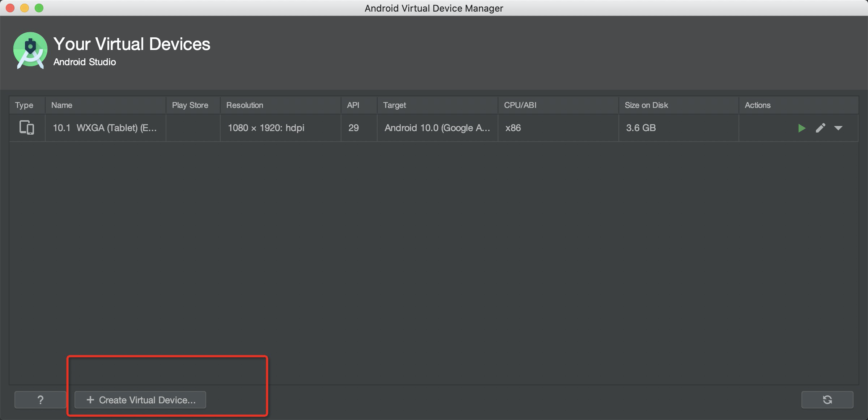The height and width of the screenshot is (420, 868).
Task: Sort by the Play Store column header
Action: pyautogui.click(x=193, y=105)
